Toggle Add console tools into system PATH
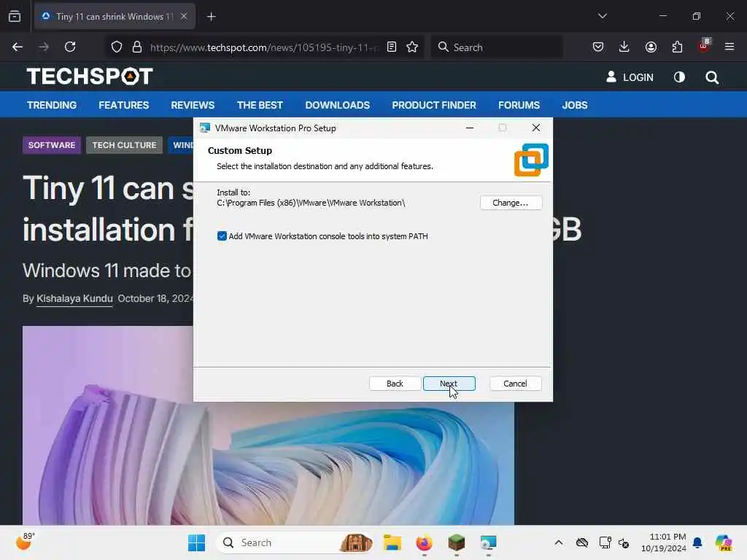The height and width of the screenshot is (560, 747). (x=222, y=236)
